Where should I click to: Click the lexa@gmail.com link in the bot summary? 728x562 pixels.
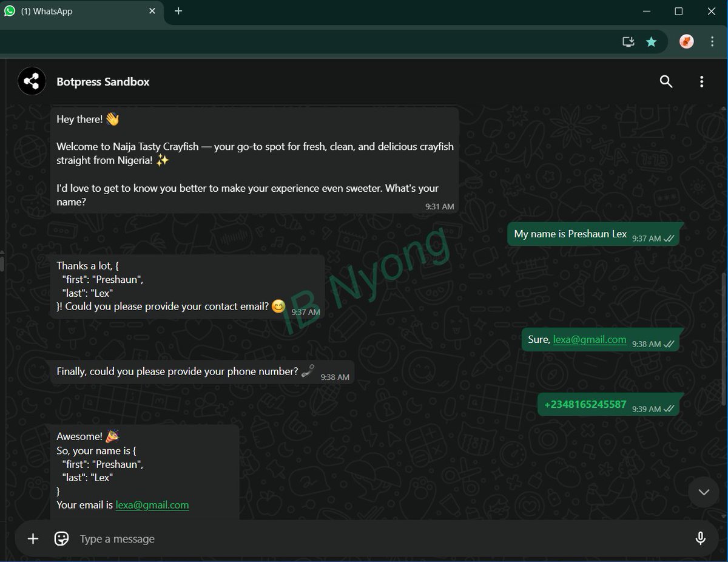152,504
